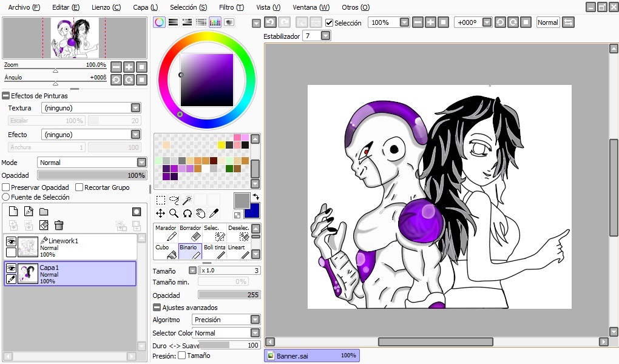Collapse the Ajustes avanzados section

point(157,307)
